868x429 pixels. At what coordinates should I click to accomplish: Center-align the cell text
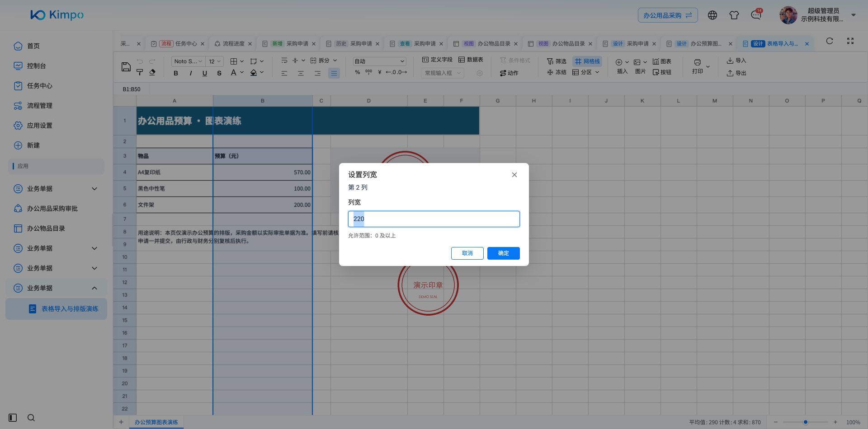[x=301, y=73]
